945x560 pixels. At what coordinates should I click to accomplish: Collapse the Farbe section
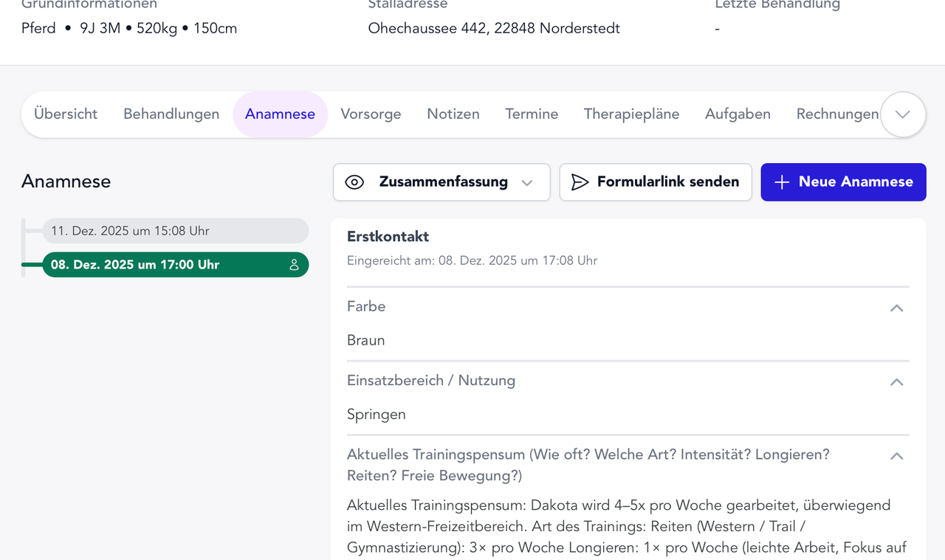tap(897, 308)
